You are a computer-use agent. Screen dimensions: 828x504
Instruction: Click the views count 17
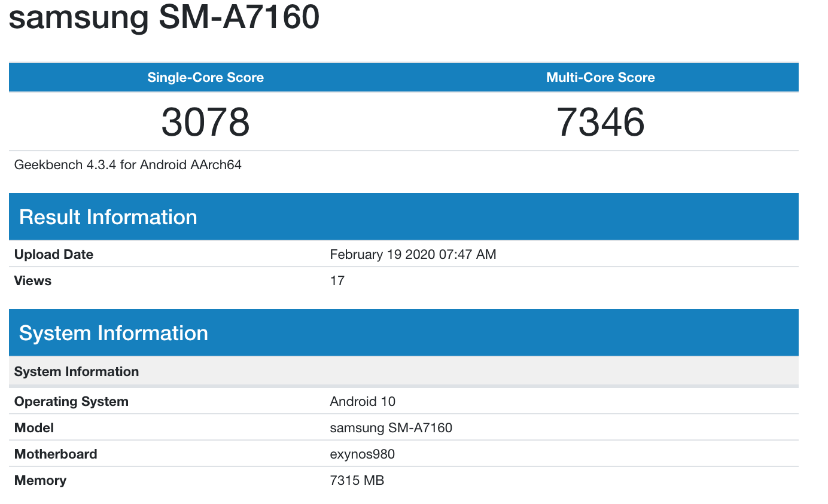click(337, 281)
